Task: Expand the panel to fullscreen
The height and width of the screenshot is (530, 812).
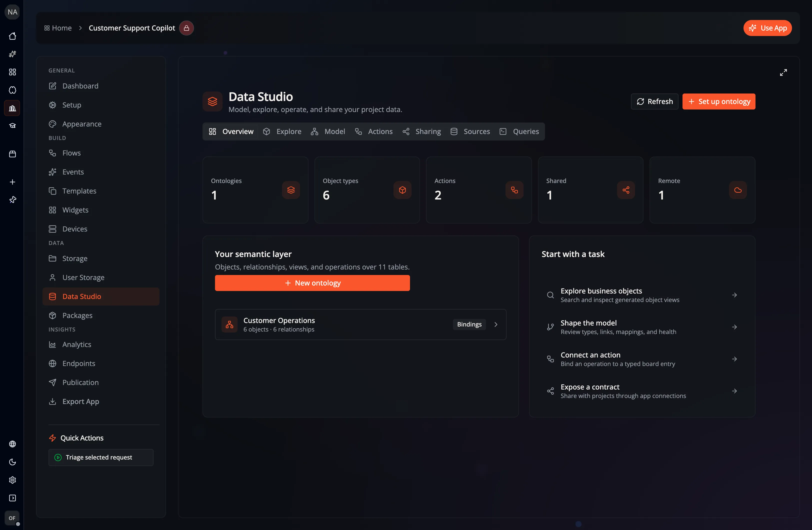Action: [x=783, y=72]
